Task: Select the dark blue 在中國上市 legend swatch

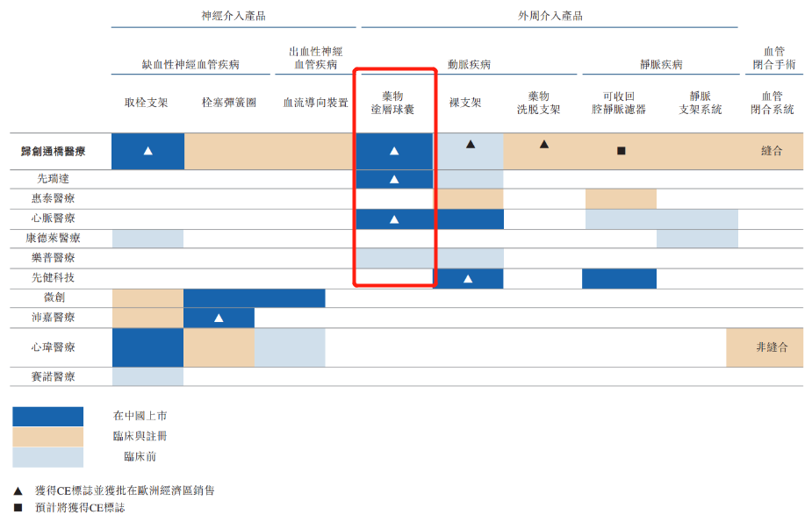Action: click(x=47, y=416)
